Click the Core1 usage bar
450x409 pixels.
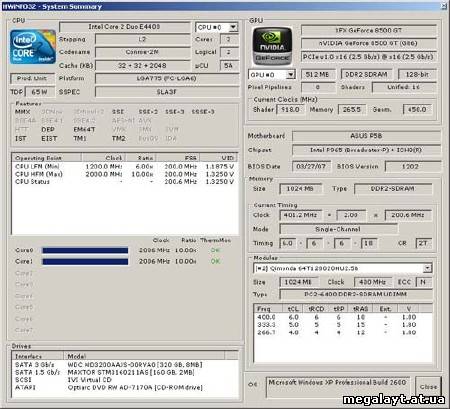point(85,262)
